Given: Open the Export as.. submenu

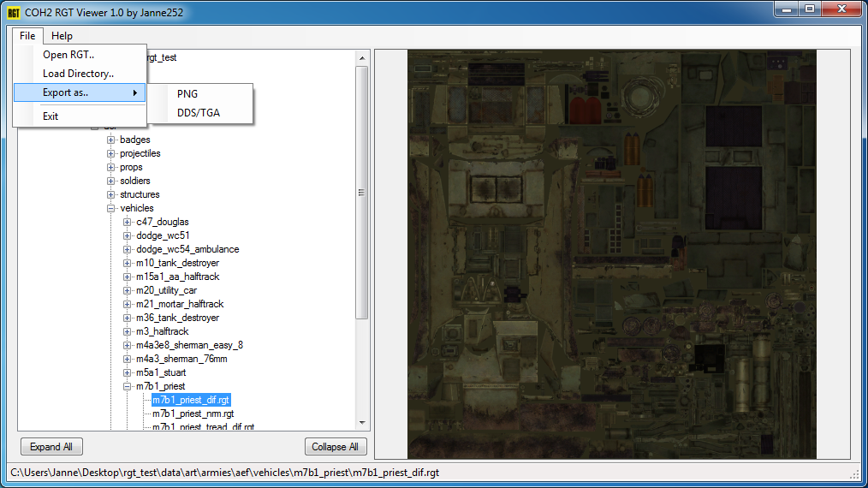Looking at the screenshot, I should point(80,92).
